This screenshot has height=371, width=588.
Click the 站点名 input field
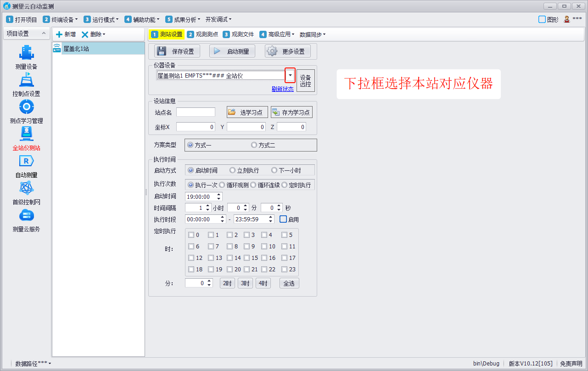pyautogui.click(x=196, y=112)
